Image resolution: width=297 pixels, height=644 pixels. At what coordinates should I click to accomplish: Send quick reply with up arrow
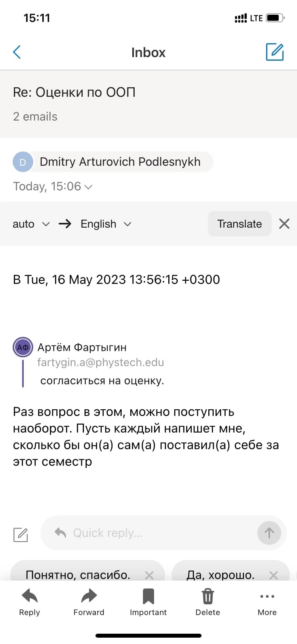pos(269,533)
